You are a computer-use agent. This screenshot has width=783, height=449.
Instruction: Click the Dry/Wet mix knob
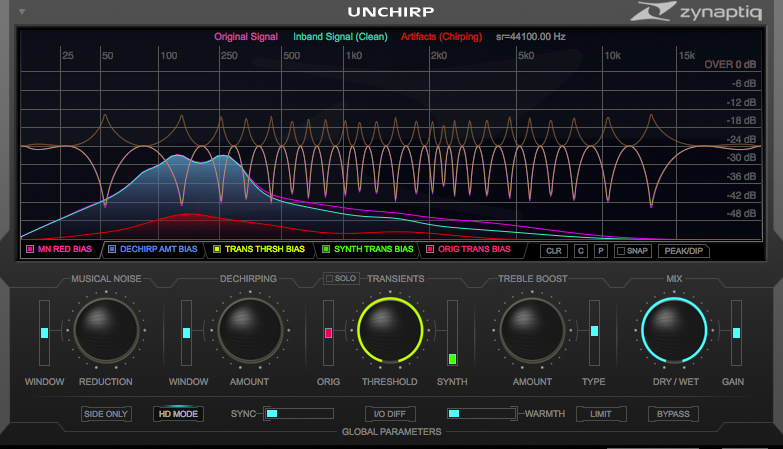click(674, 331)
